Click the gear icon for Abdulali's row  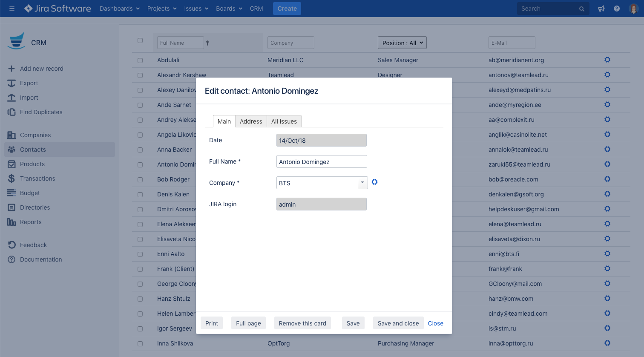607,60
